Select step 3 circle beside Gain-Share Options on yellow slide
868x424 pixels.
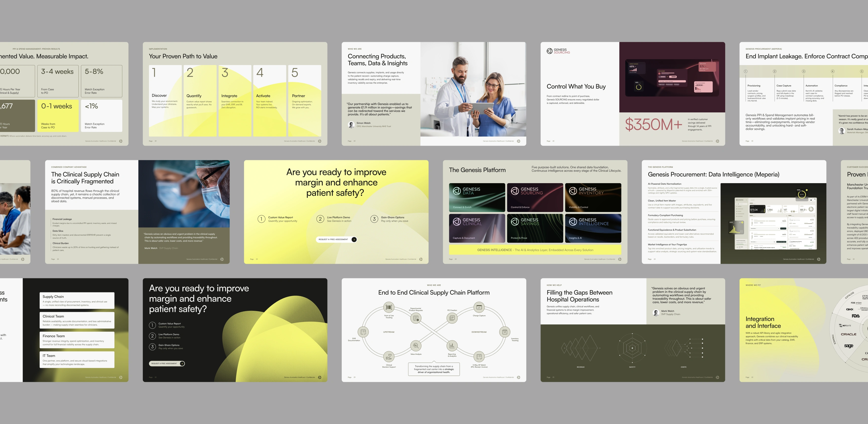(x=374, y=219)
